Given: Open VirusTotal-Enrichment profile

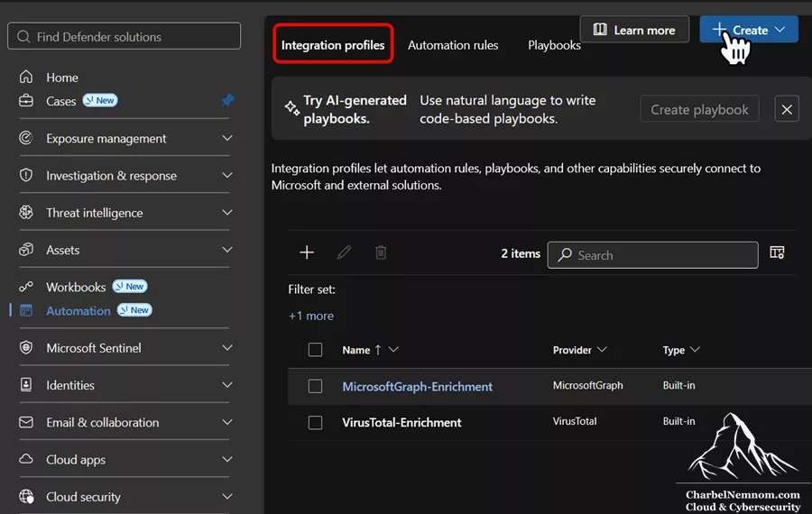Looking at the screenshot, I should tap(401, 422).
